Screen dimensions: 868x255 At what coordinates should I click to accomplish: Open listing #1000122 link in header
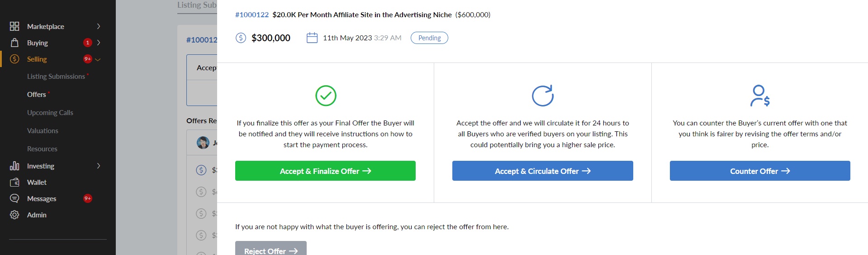point(252,14)
